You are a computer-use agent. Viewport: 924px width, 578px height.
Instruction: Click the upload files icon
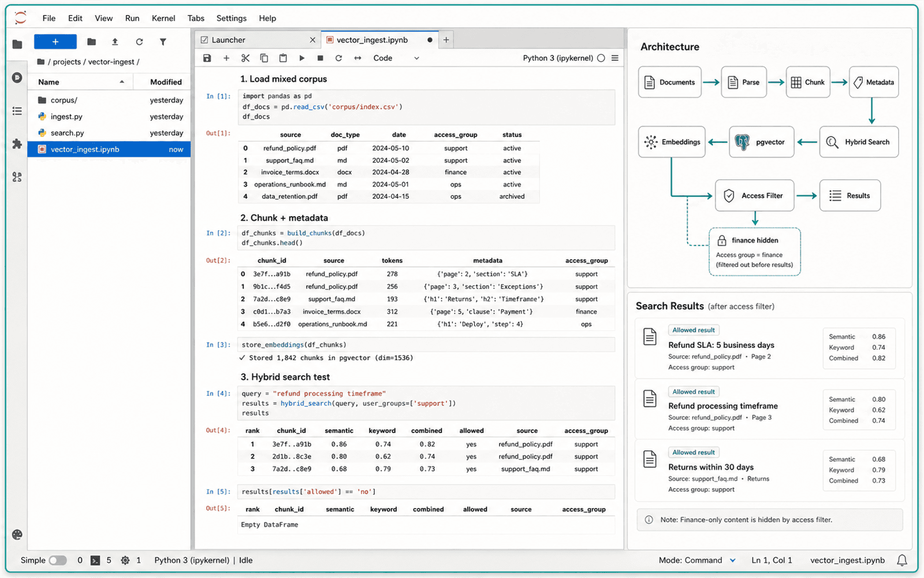[x=115, y=42]
